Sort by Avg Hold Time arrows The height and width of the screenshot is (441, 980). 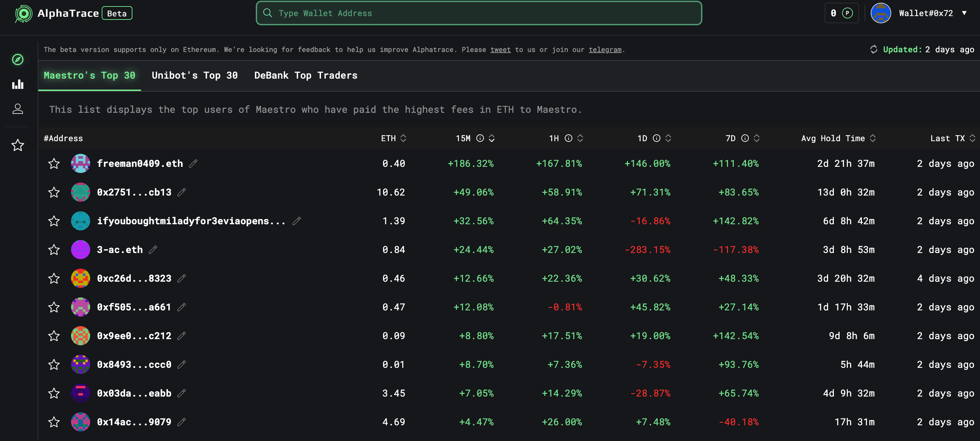pos(873,138)
